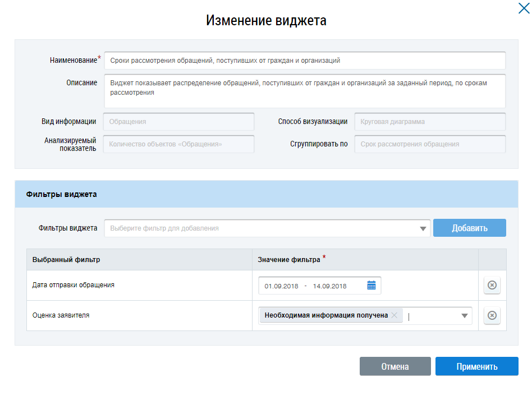Cancel changes with the 'Отмена' button
Viewport: 532px width, 395px height.
coord(395,367)
